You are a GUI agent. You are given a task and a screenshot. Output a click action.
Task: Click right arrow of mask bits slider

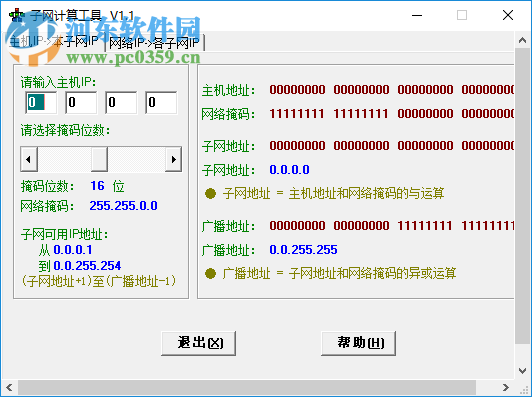[x=173, y=159]
